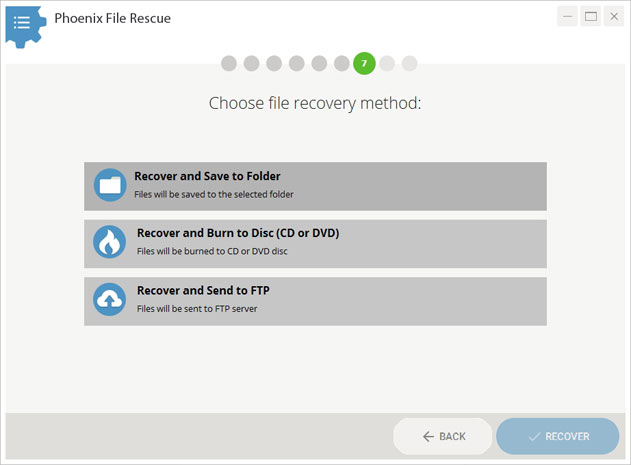Go back with the BACK button
The width and height of the screenshot is (631, 465).
(442, 436)
